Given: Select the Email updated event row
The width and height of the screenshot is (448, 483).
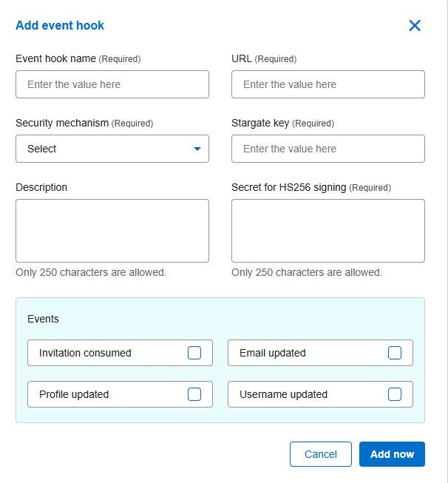Looking at the screenshot, I should 320,353.
